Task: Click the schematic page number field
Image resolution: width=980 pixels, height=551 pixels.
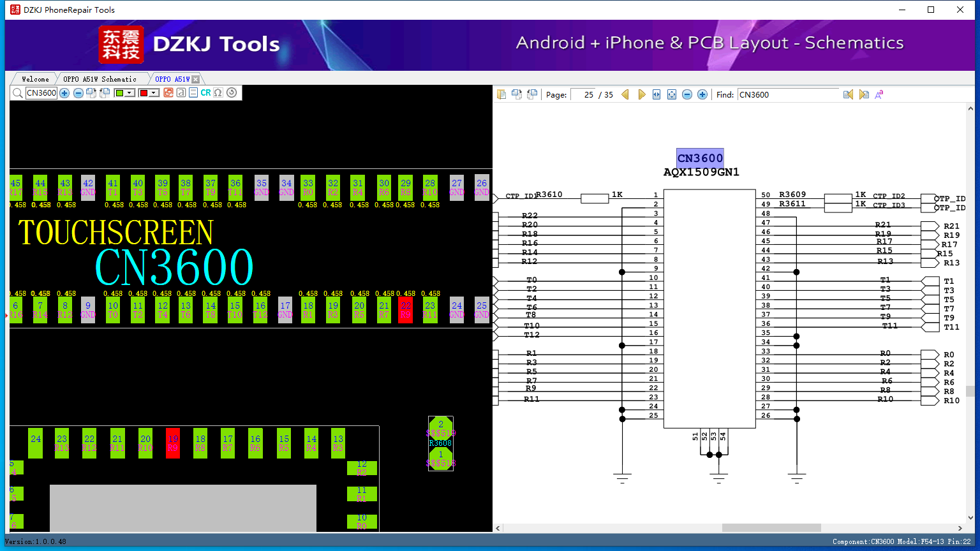Action: [x=583, y=94]
